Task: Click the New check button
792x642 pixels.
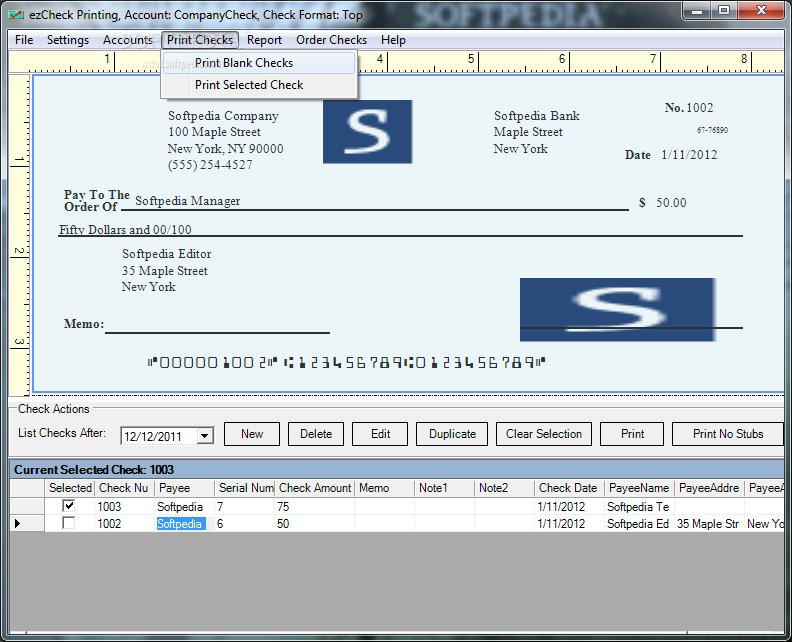Action: click(252, 434)
